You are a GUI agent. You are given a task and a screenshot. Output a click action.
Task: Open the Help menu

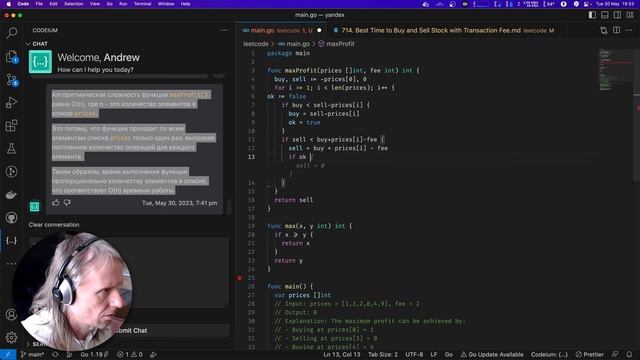pyautogui.click(x=185, y=4)
